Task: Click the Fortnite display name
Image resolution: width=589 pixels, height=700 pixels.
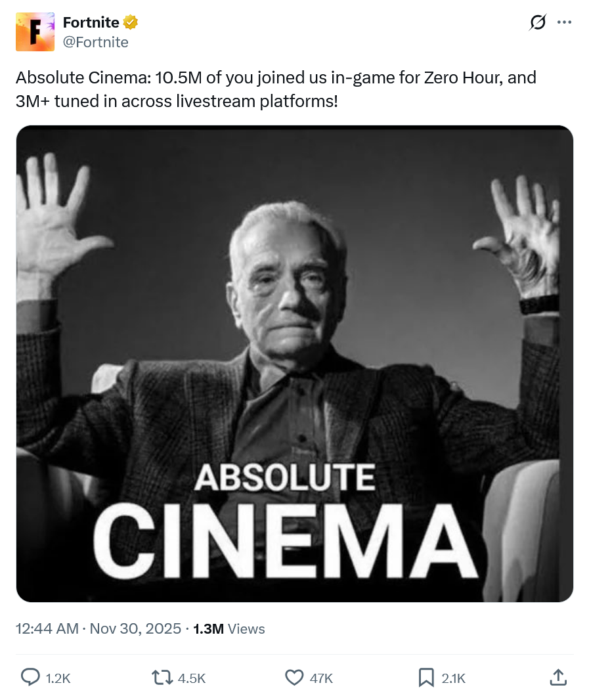Action: (x=91, y=22)
